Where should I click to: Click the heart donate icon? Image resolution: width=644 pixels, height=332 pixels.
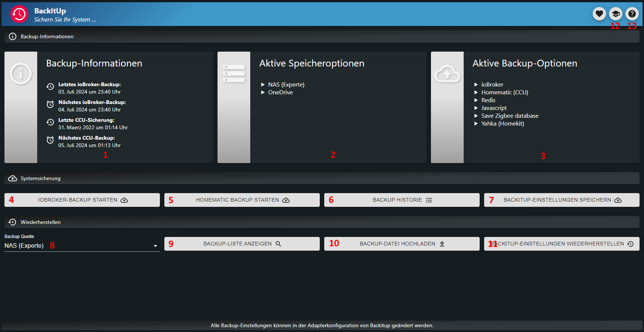pos(599,14)
